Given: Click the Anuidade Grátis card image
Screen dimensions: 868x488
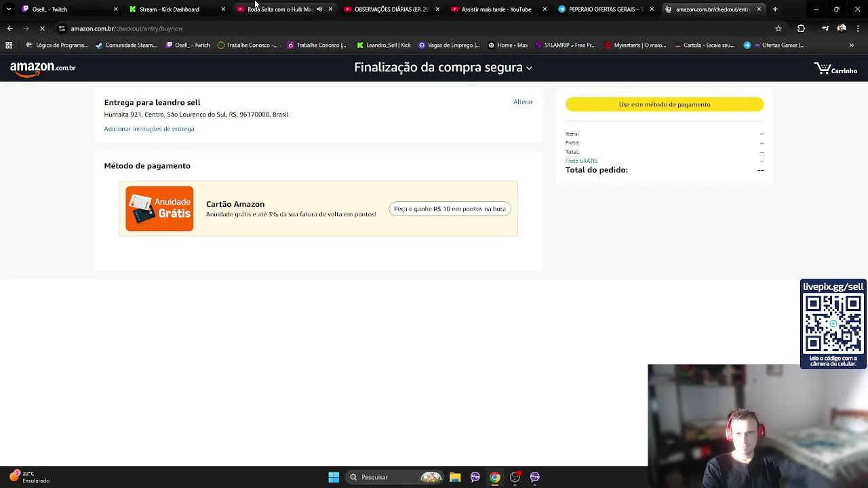Looking at the screenshot, I should 159,209.
